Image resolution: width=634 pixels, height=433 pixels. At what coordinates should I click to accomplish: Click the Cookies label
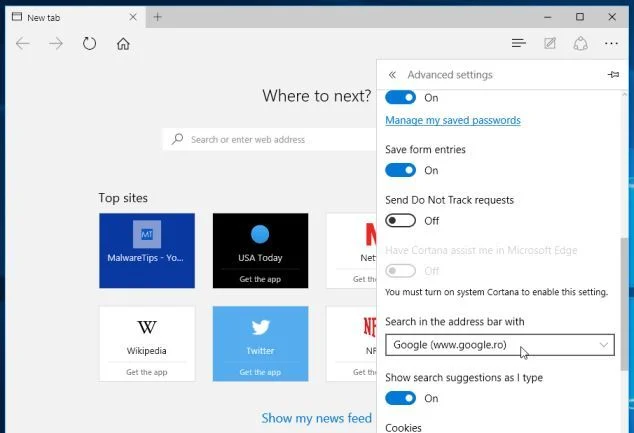403,428
